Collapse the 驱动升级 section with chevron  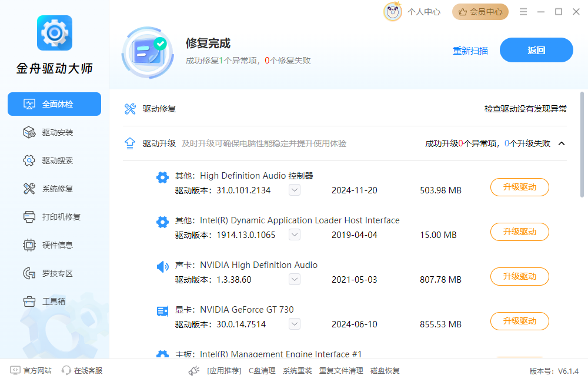point(562,143)
